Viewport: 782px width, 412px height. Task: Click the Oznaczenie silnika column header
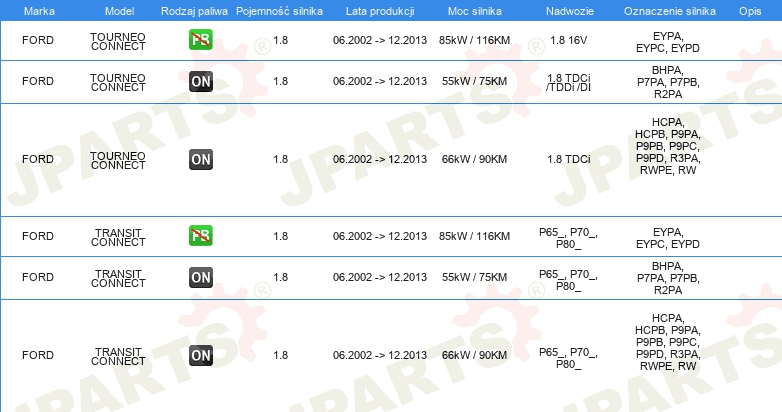[670, 11]
